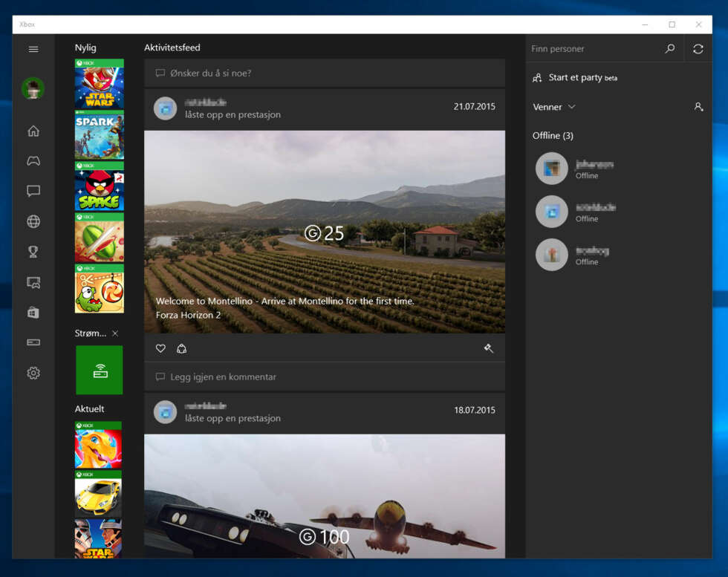This screenshot has width=728, height=577.
Task: Open Messages speech bubble icon
Action: (33, 191)
